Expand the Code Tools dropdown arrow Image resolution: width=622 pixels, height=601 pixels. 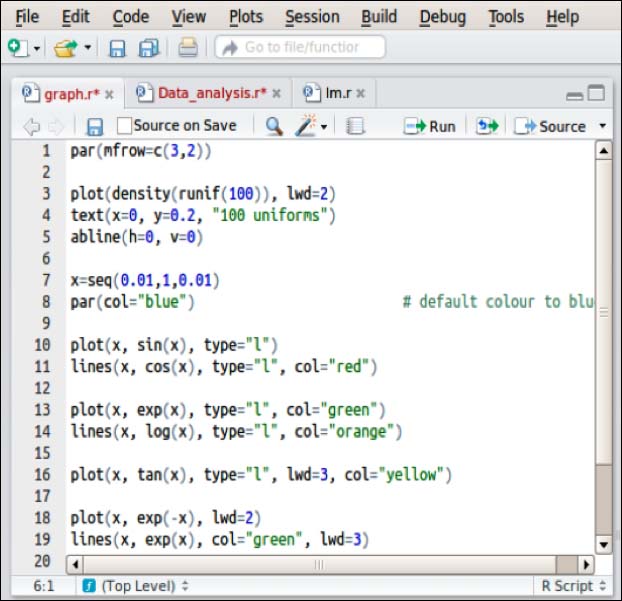coord(324,127)
